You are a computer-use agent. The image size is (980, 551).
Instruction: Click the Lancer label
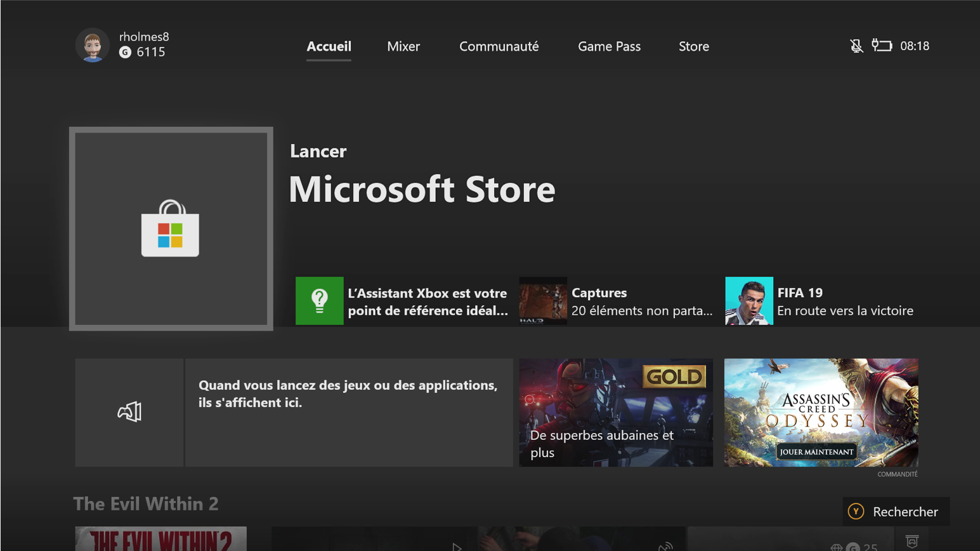318,151
